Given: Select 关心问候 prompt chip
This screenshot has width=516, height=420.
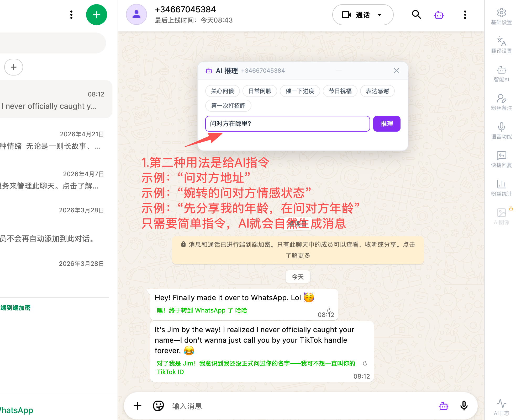Looking at the screenshot, I should (223, 91).
